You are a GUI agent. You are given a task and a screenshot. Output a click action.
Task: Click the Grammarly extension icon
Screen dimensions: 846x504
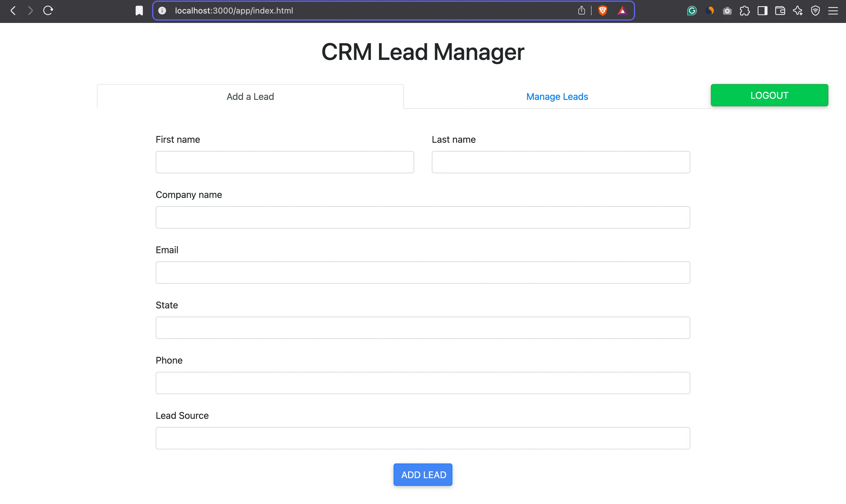click(x=692, y=11)
